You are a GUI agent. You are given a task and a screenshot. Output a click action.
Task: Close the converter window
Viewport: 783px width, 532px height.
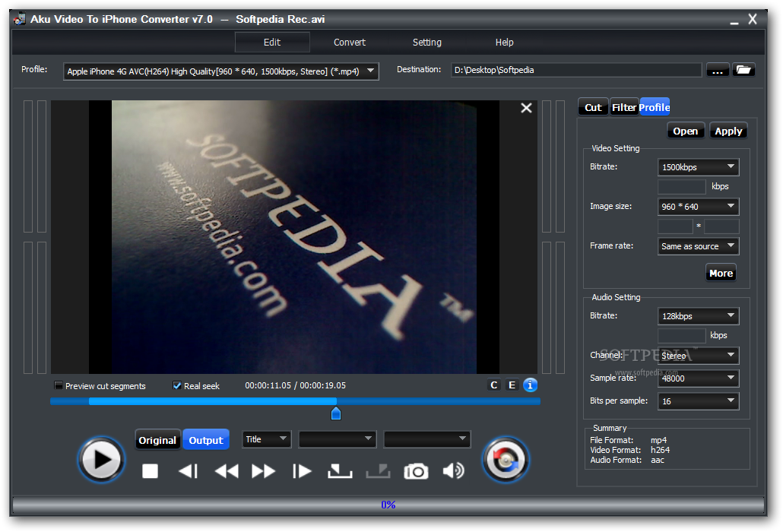click(753, 19)
